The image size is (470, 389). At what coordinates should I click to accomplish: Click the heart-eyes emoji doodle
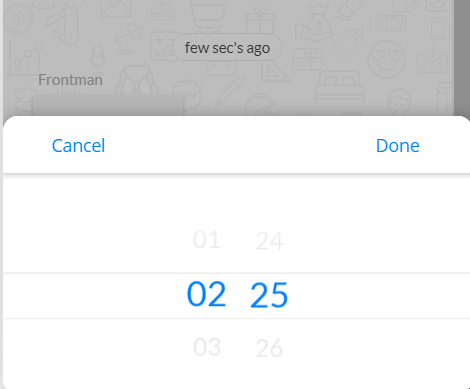[x=387, y=59]
